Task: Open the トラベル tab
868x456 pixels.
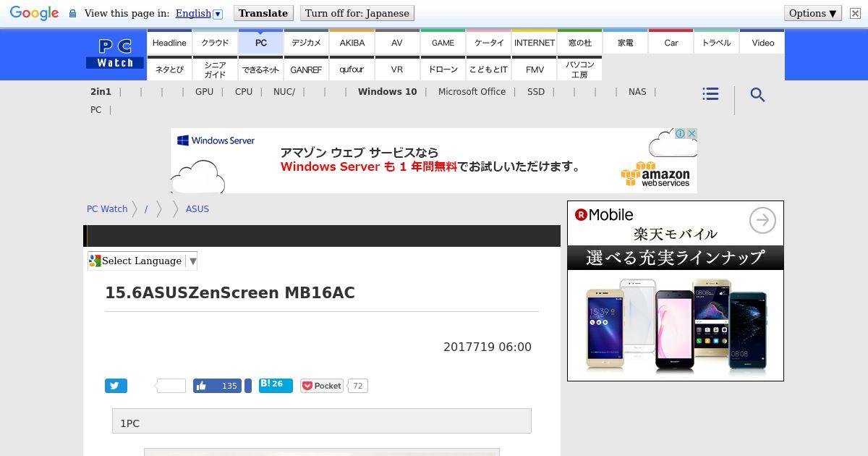Action: point(716,43)
